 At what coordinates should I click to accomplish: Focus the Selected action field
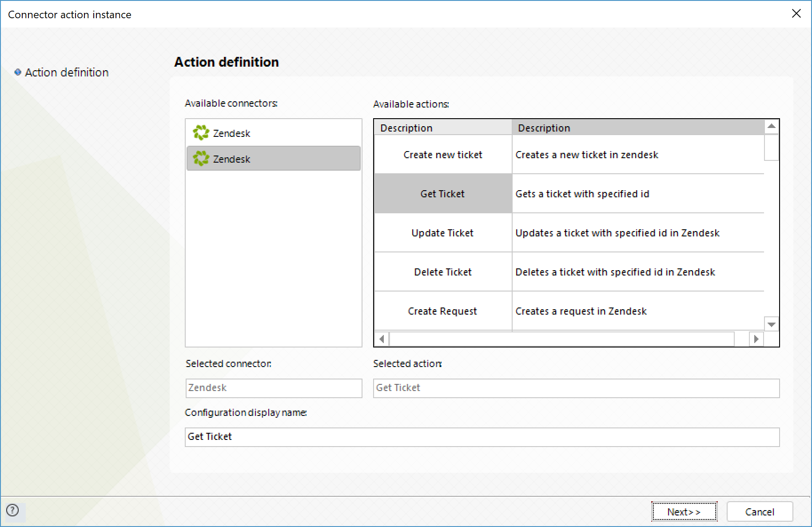pos(576,388)
